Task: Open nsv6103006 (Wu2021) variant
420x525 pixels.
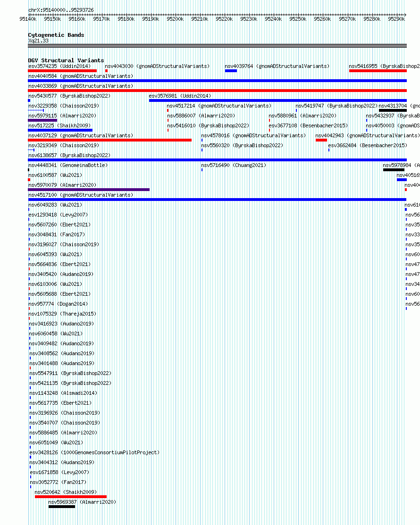Action: [x=55, y=284]
